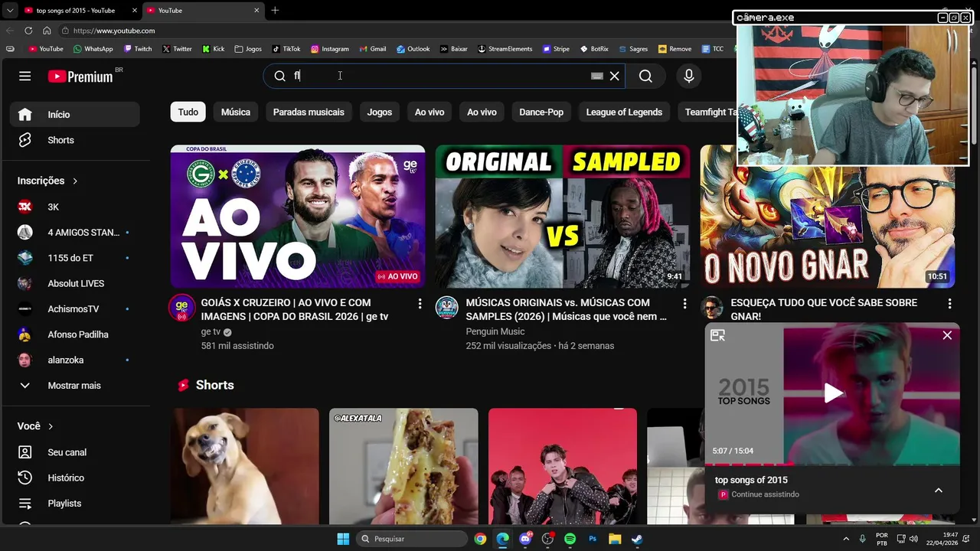The height and width of the screenshot is (551, 980).
Task: Select the Paradas musicais chip
Action: tap(309, 112)
